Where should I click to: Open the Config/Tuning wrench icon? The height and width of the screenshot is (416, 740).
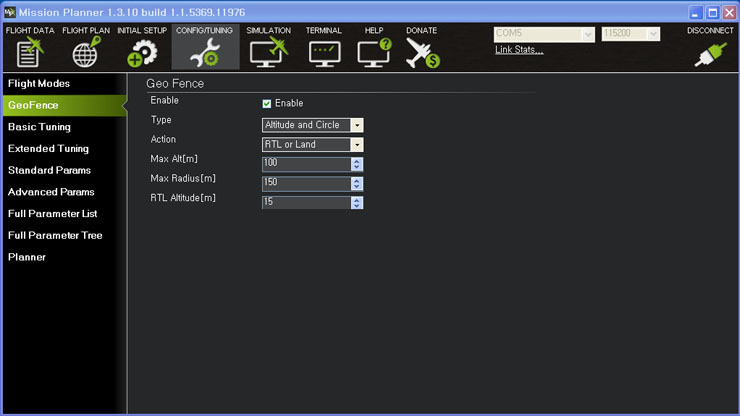tap(205, 53)
